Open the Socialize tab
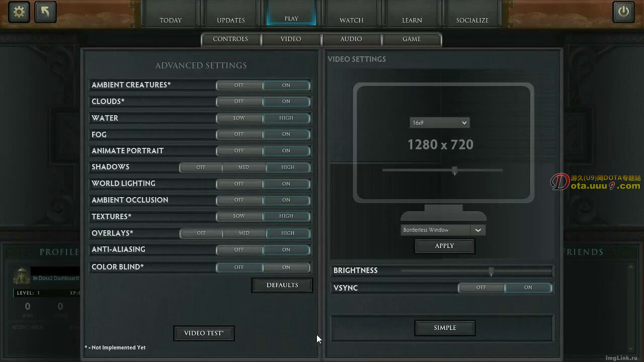Viewport: 644px width, 362px height. click(472, 14)
